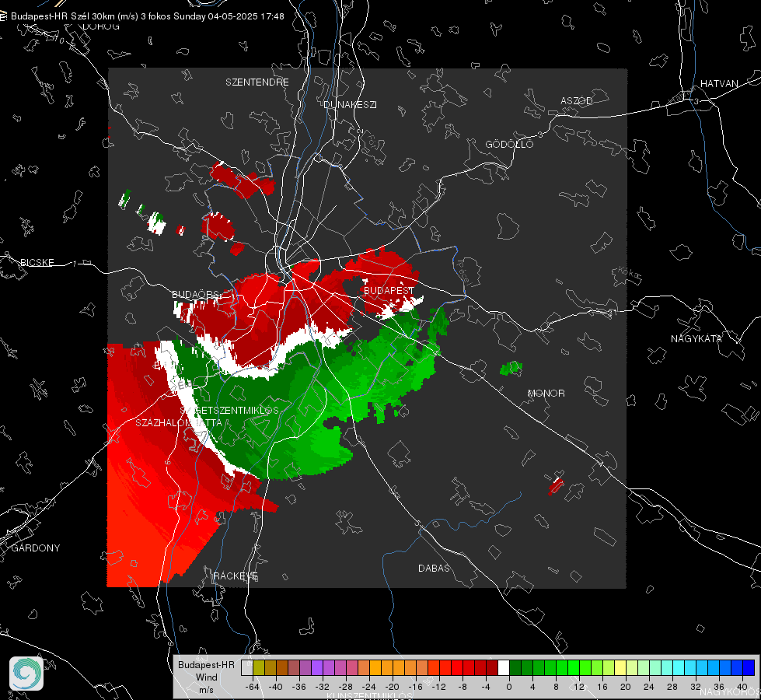Click the m/s unit label in legend
This screenshot has width=761, height=700.
206,689
